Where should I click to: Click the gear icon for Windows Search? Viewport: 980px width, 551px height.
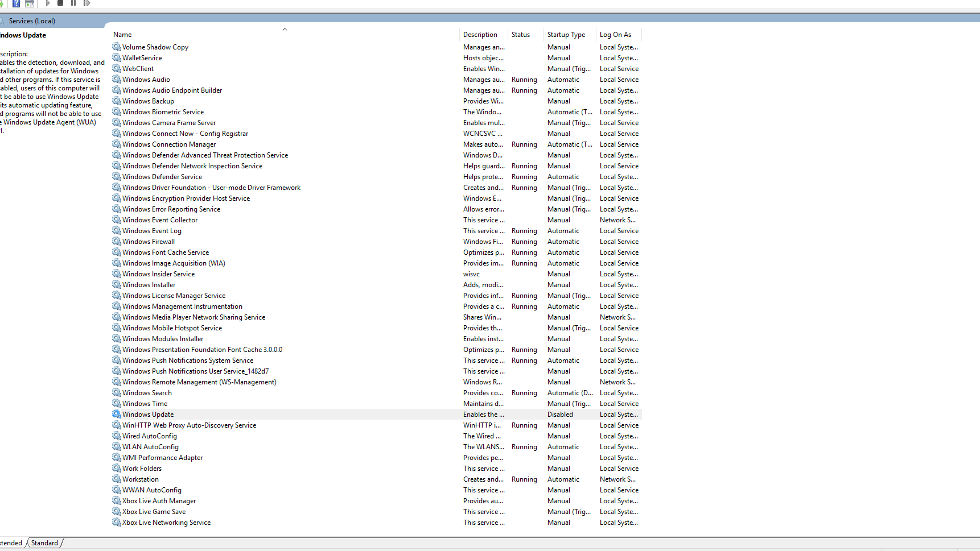(117, 392)
